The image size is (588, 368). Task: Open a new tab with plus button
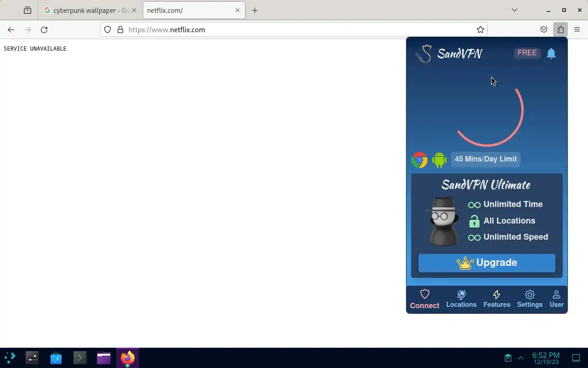[254, 10]
